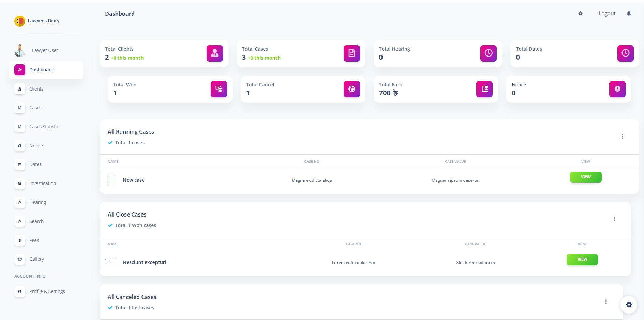Image resolution: width=644 pixels, height=320 pixels.
Task: Click the Fees dollar icon
Action: coord(19,240)
